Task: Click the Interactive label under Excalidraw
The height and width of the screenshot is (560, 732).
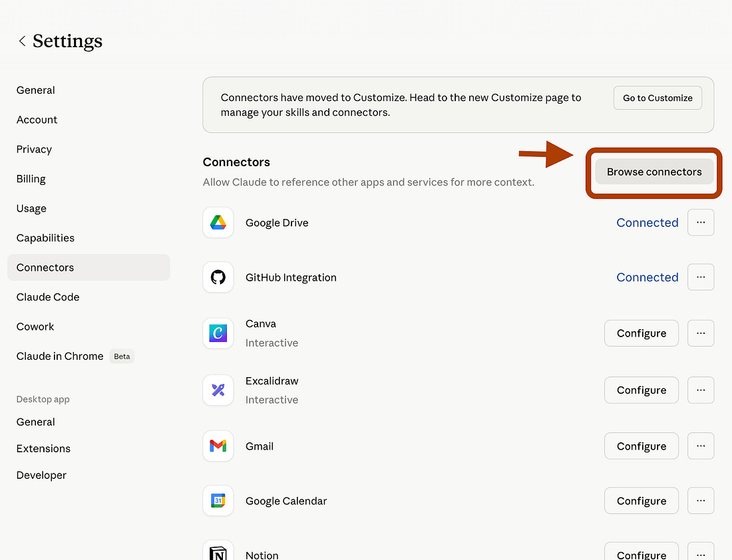Action: [x=272, y=400]
